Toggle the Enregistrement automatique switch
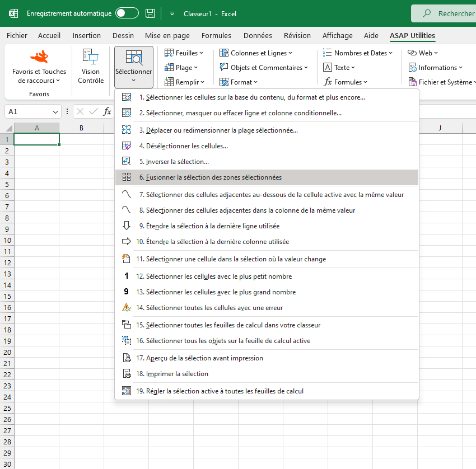 pos(127,13)
